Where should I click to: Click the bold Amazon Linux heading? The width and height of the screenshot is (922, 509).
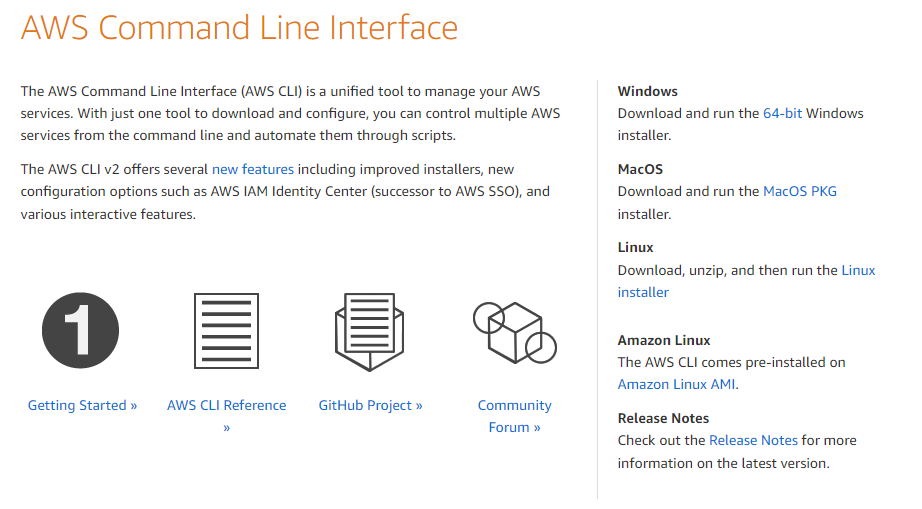(664, 340)
